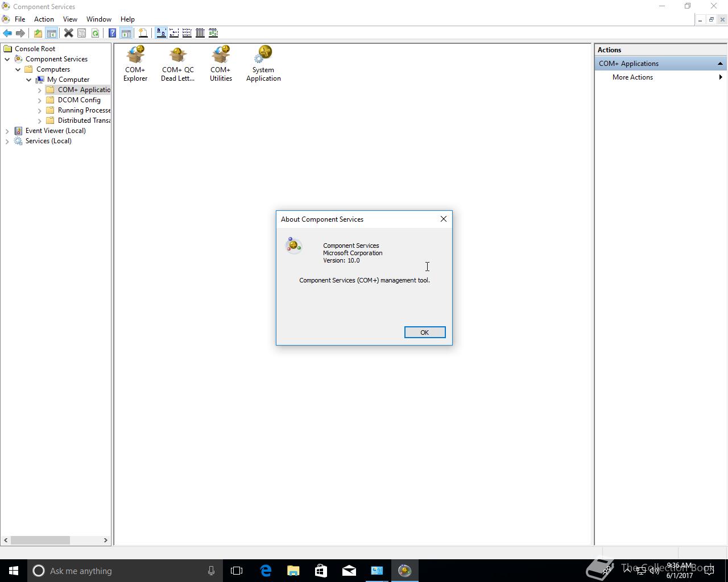This screenshot has width=728, height=582.
Task: Launch Microsoft Edge from taskbar
Action: pos(266,571)
